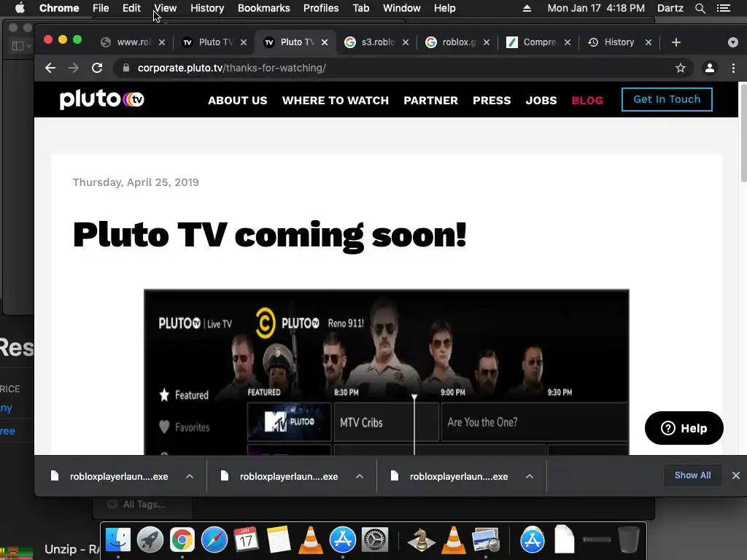Bookmark this page with star icon
747x560 pixels.
(681, 68)
